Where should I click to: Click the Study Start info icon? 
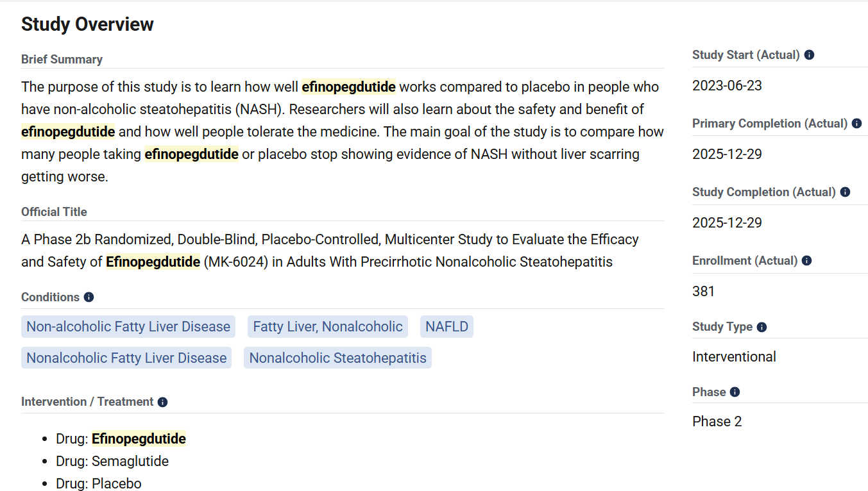click(809, 55)
